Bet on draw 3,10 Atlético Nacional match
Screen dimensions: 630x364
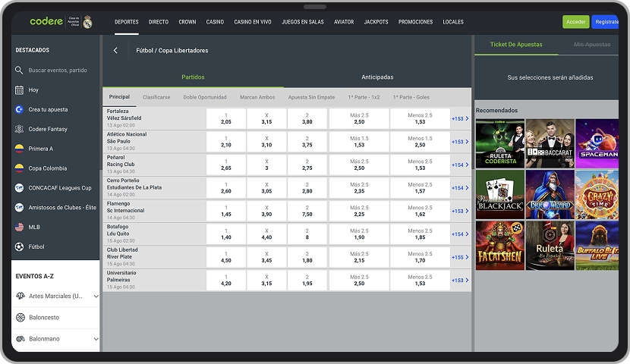pos(266,142)
